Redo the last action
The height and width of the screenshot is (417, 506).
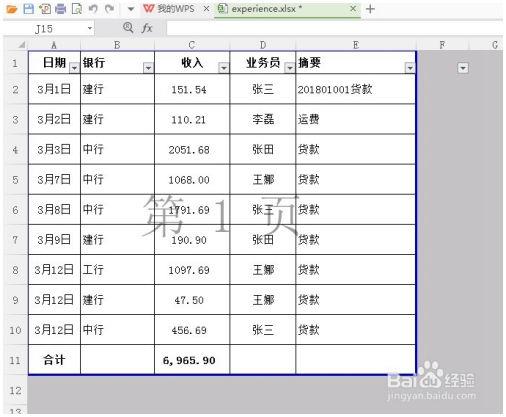(109, 9)
